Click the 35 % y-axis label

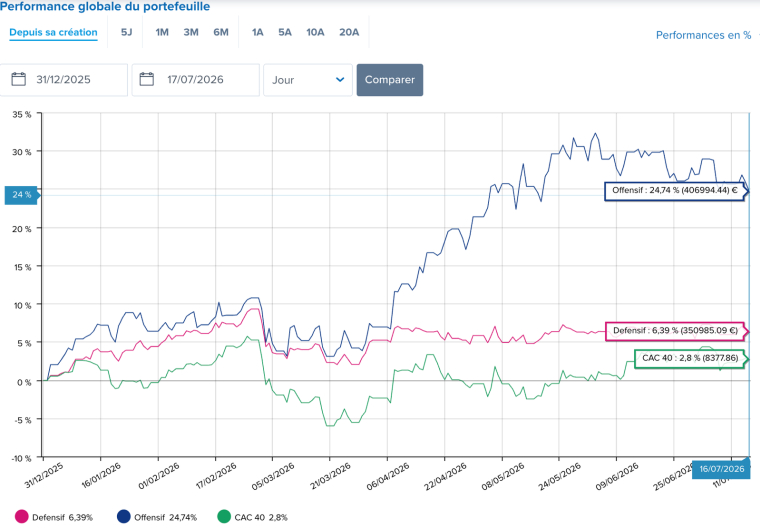(22, 114)
